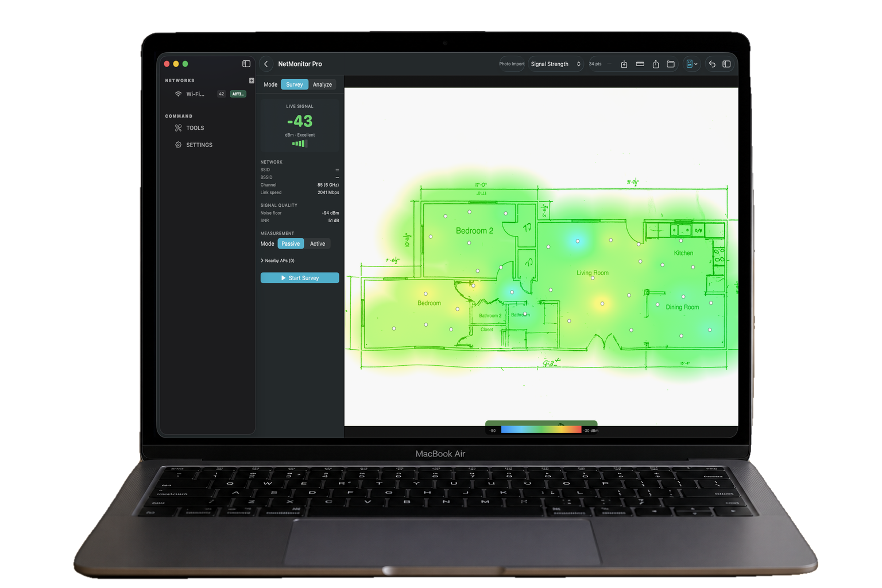
Task: Click the 85 (6 GHz) channel value
Action: pos(328,185)
